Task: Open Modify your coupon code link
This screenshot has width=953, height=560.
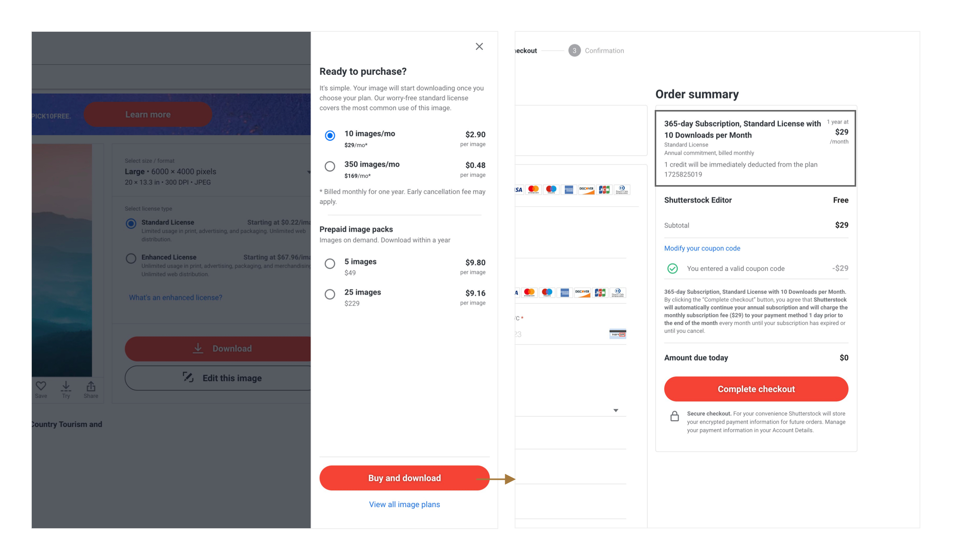Action: click(x=702, y=248)
